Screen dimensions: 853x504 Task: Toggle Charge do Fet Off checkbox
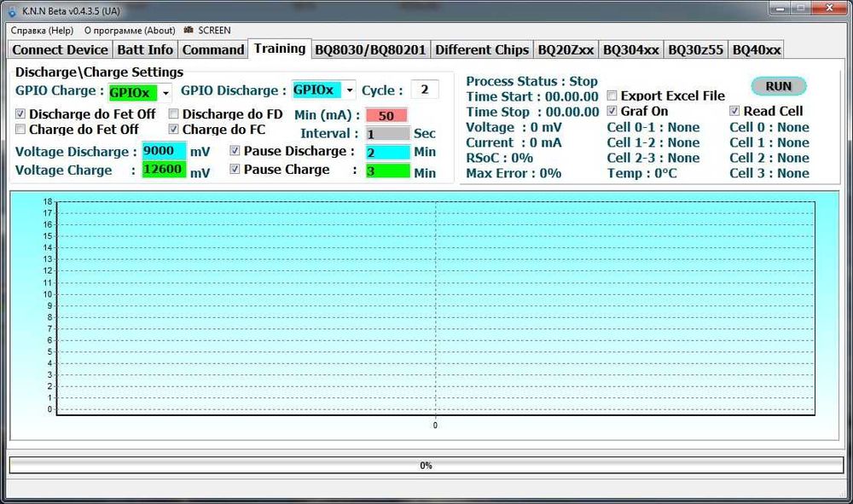coord(20,130)
